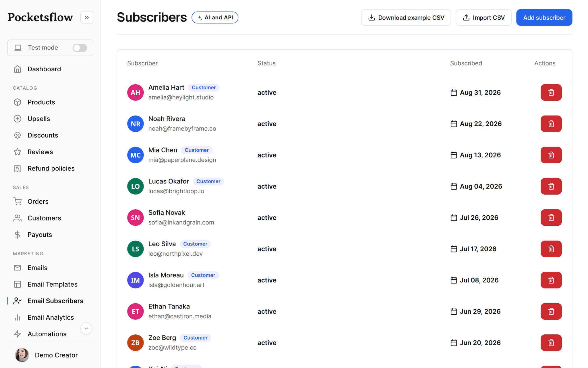Delete subscriber Noah Rivera
588x368 pixels.
coord(551,124)
